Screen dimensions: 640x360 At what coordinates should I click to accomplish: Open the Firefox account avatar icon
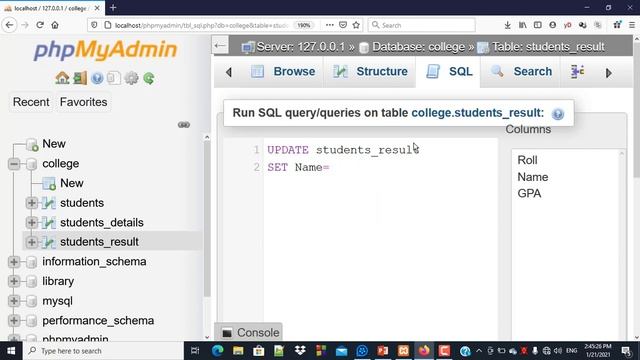point(553,25)
